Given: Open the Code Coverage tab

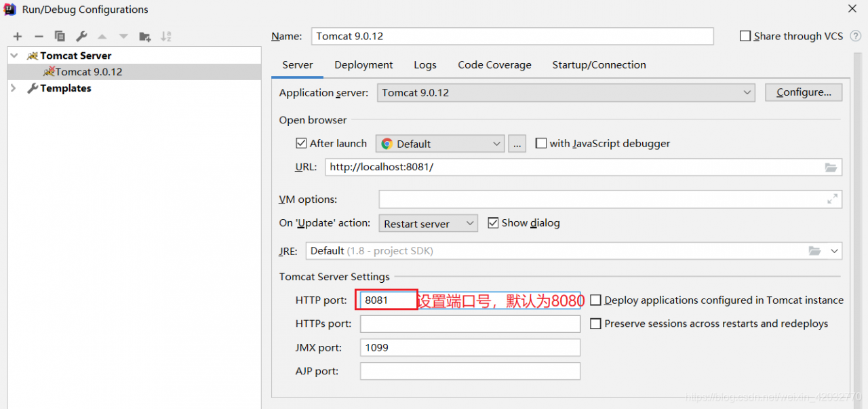Looking at the screenshot, I should coord(494,65).
